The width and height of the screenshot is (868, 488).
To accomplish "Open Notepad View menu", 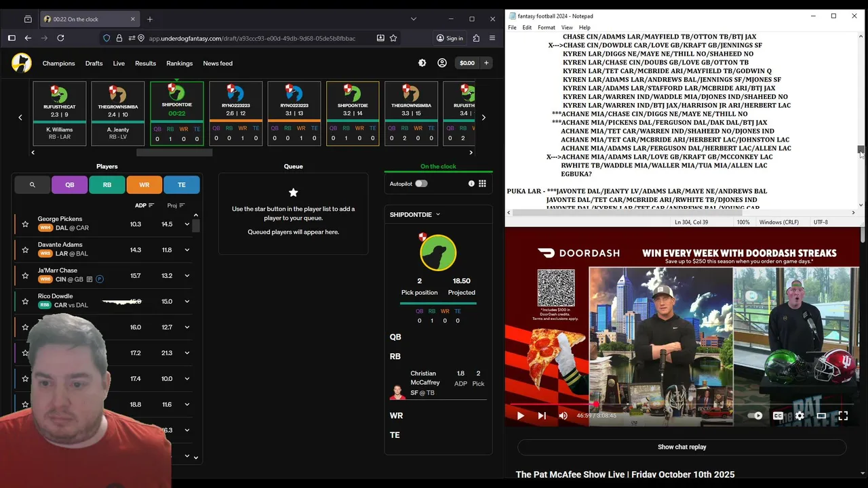I will click(567, 28).
